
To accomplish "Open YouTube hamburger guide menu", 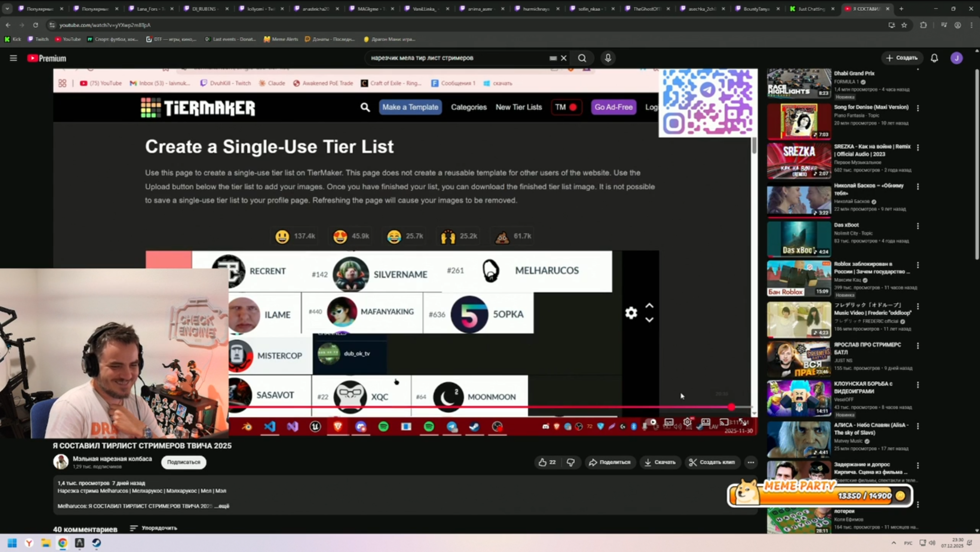I will pyautogui.click(x=13, y=58).
